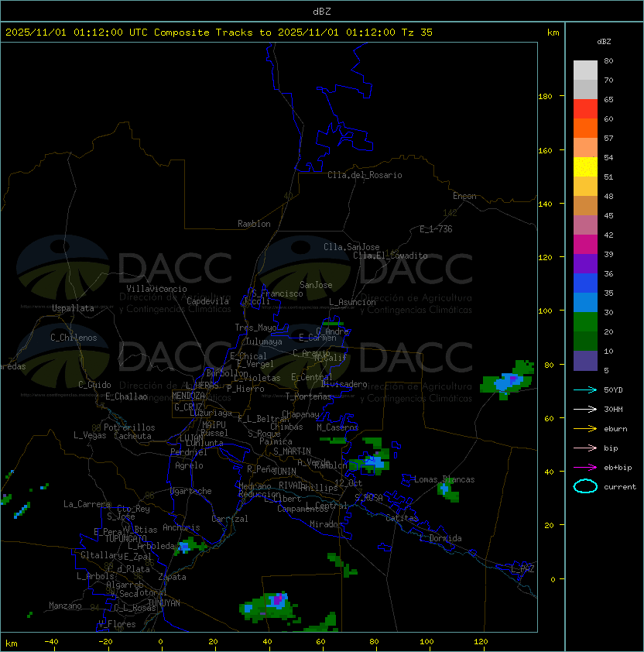Click the 42 dBZ magenta swatch
644x652 pixels.
click(x=585, y=244)
